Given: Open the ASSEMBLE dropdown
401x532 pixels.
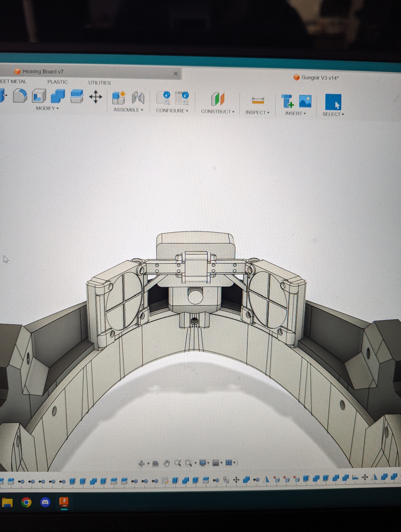Looking at the screenshot, I should coord(128,110).
